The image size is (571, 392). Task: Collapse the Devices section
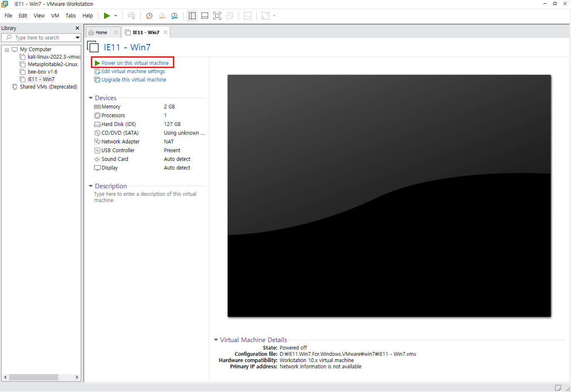[x=91, y=98]
